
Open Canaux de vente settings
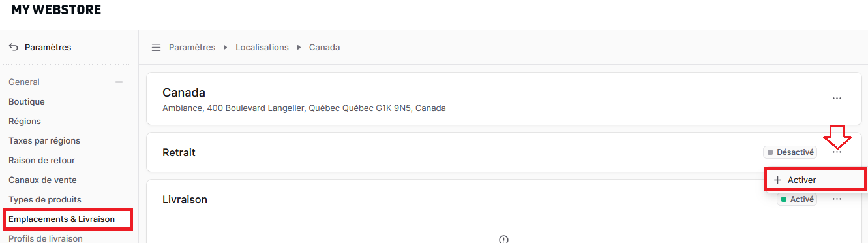tap(42, 180)
